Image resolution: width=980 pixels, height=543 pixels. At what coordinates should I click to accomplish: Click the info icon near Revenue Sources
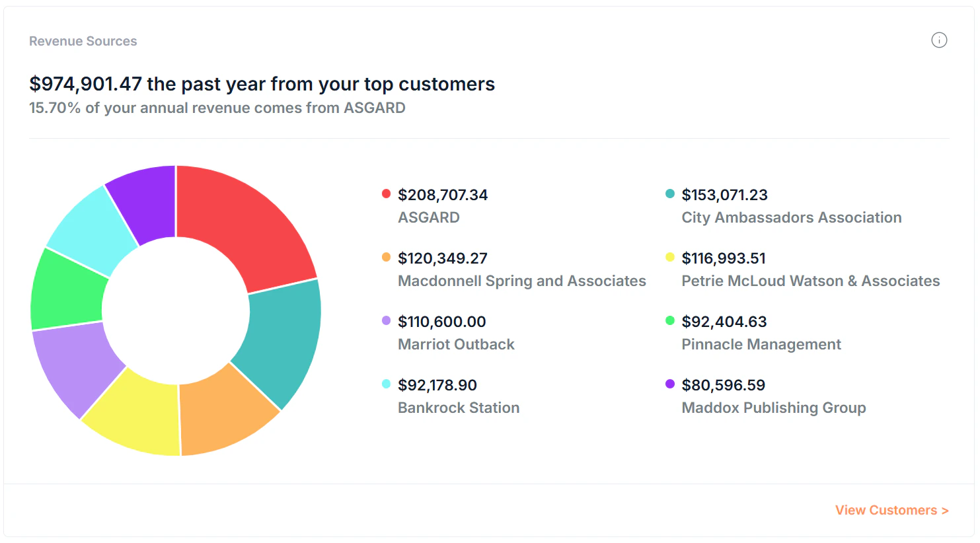pos(939,40)
